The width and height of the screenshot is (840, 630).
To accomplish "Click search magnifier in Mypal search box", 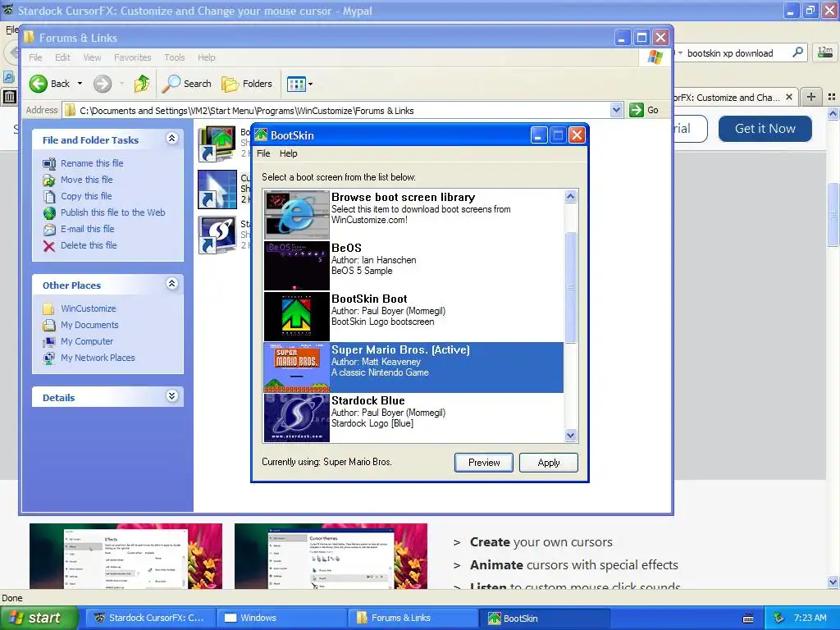I will [797, 52].
